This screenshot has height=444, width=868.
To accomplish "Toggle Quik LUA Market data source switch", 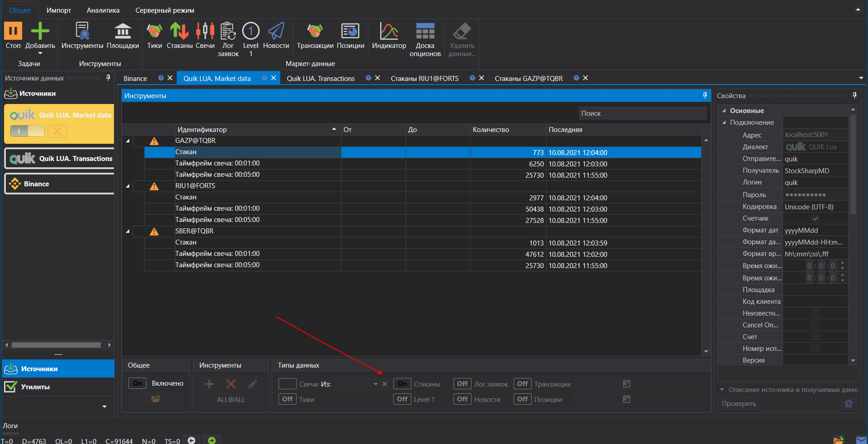I will [28, 131].
